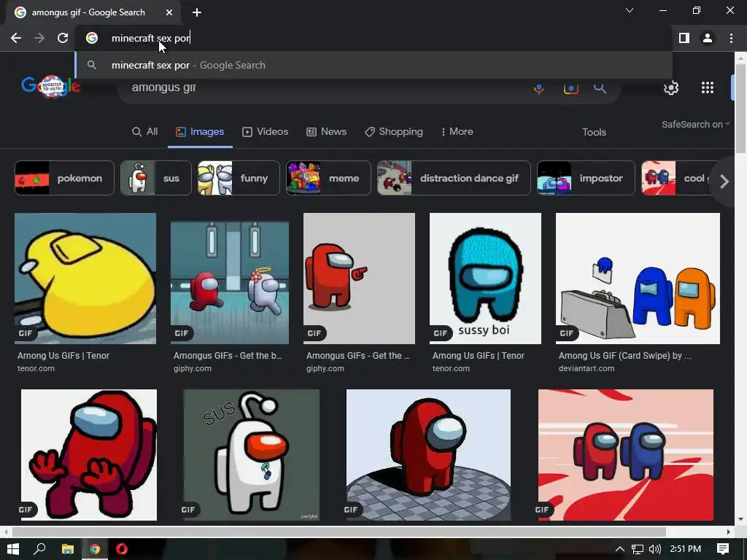Filter by the funny chip
747x560 pixels.
coord(239,178)
